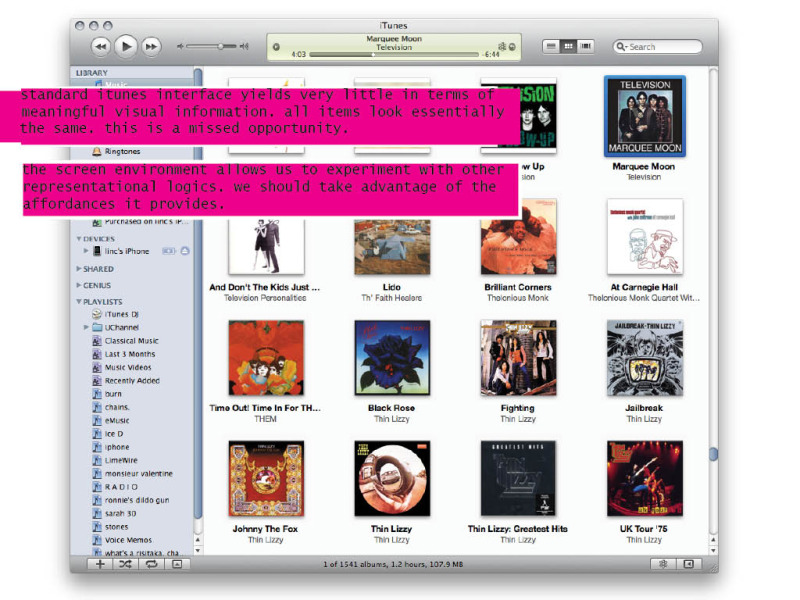
Task: Switch to Cover Flow view
Action: point(586,46)
